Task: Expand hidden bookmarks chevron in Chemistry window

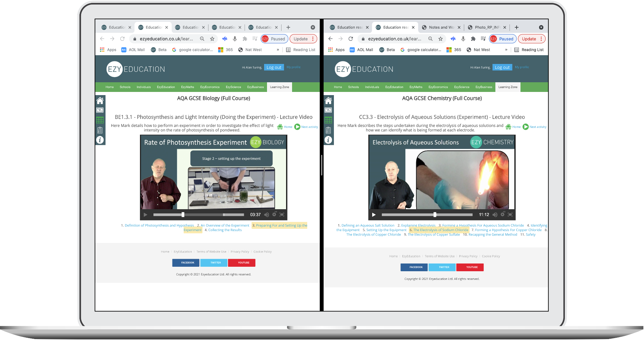Action: 506,50
